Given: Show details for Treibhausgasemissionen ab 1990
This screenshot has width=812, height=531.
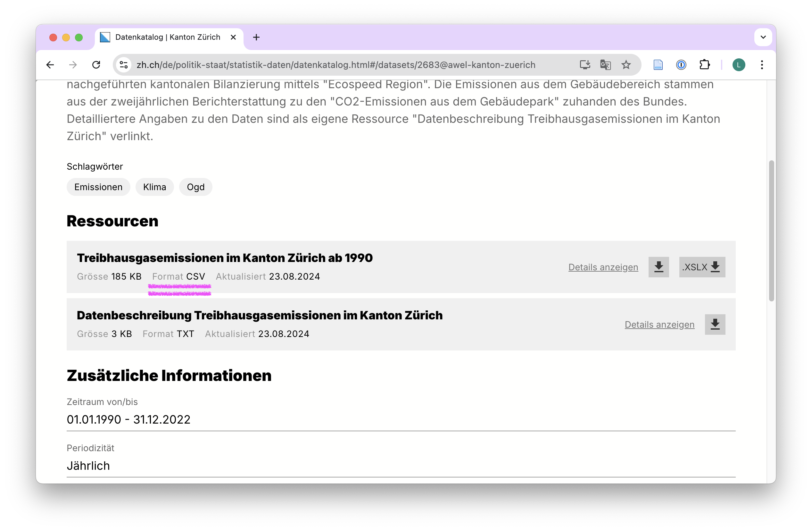Looking at the screenshot, I should click(603, 267).
